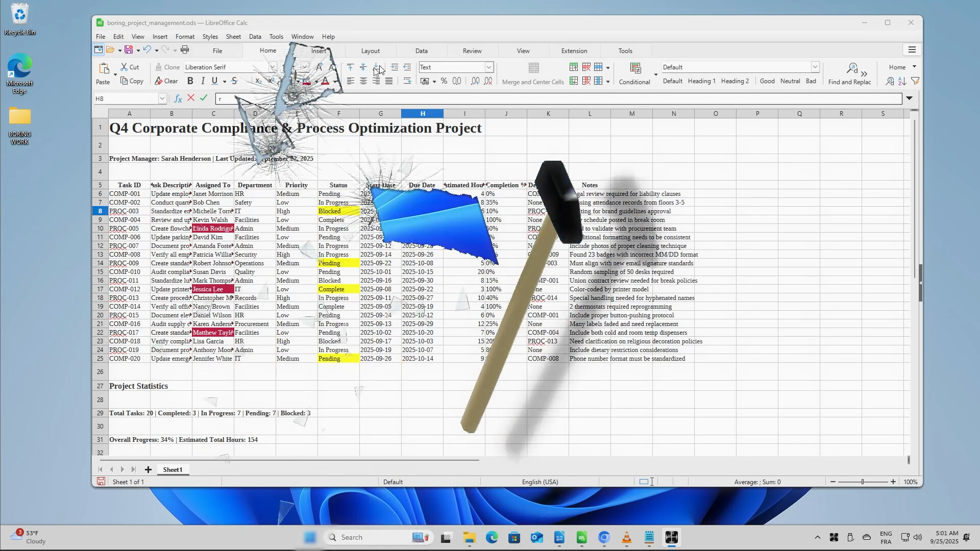
Task: Click the Sheet1 tab
Action: pyautogui.click(x=173, y=469)
